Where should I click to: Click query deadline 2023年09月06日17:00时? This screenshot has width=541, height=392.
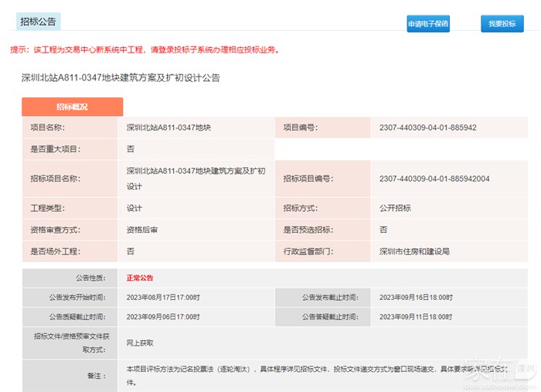click(x=163, y=317)
